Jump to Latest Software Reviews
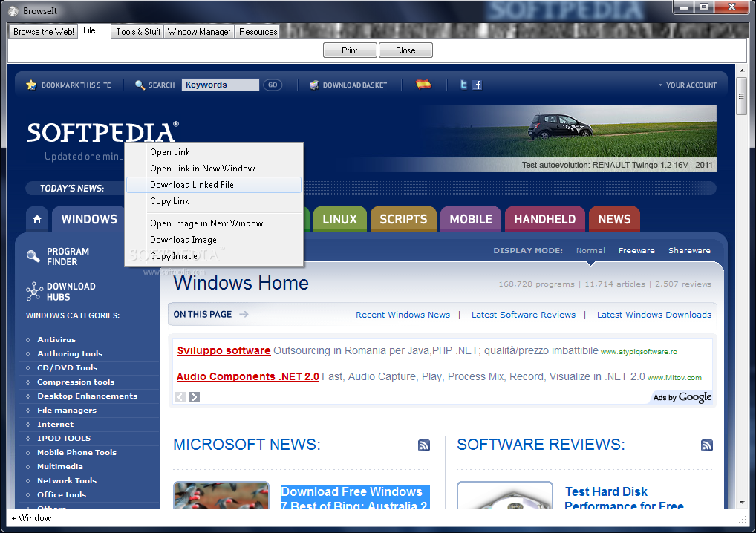This screenshot has width=756, height=533. pos(523,315)
